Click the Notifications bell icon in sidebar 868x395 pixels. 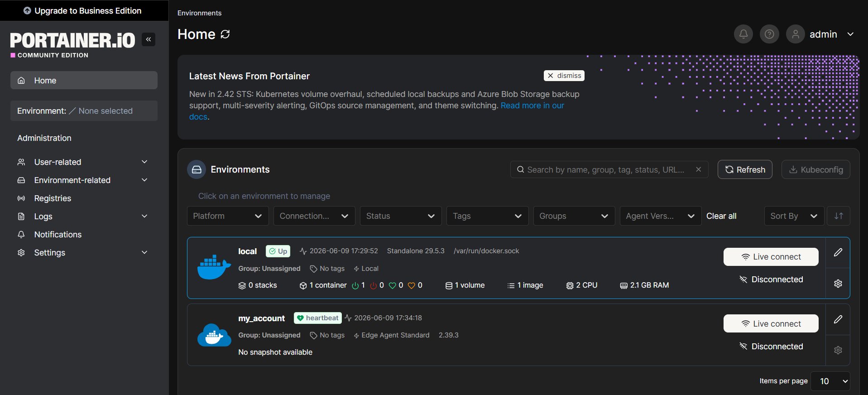[21, 235]
